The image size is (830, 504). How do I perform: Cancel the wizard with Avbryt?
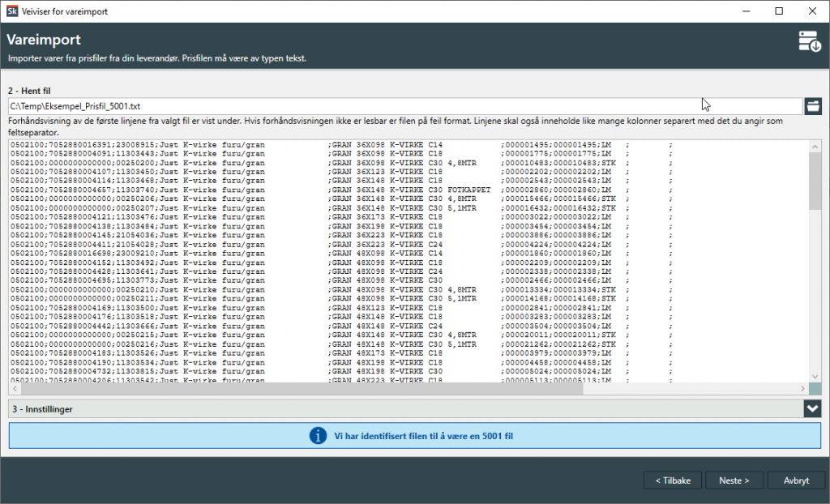796,480
